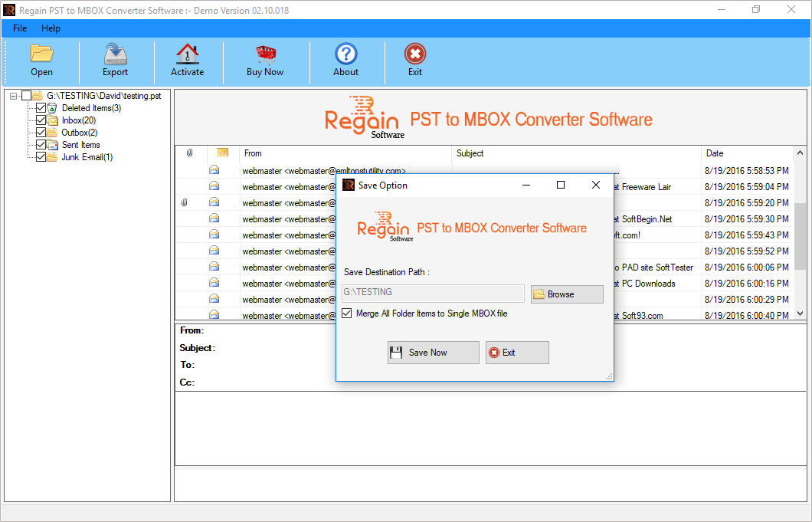This screenshot has height=522, width=812.
Task: Collapse the testing.pst tree node
Action: pos(13,96)
